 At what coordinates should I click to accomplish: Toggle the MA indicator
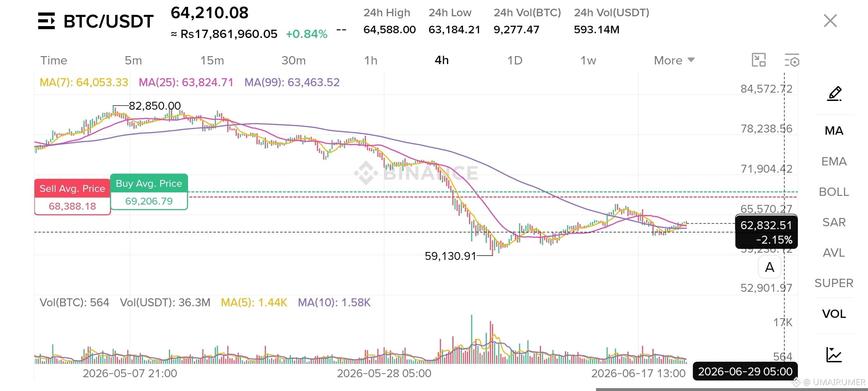coord(834,131)
